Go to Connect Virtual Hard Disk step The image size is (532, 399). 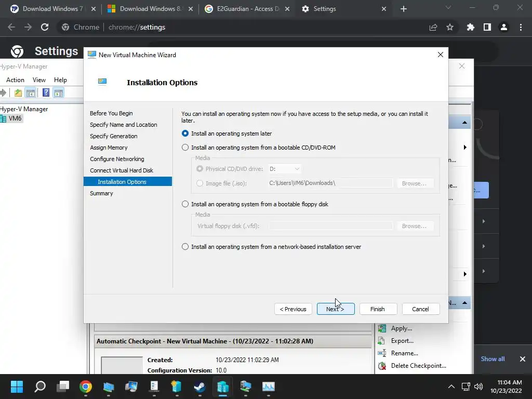(x=122, y=170)
